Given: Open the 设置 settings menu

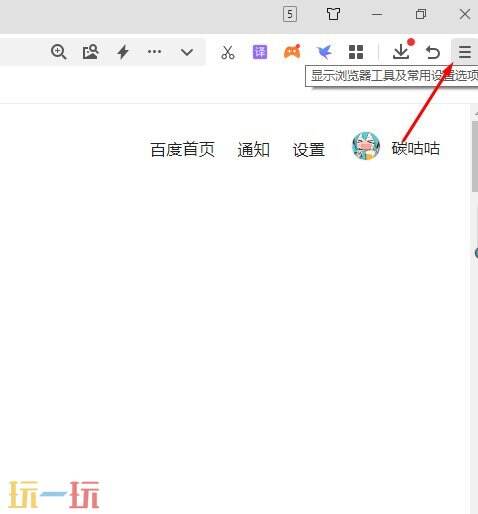Looking at the screenshot, I should pyautogui.click(x=309, y=149).
